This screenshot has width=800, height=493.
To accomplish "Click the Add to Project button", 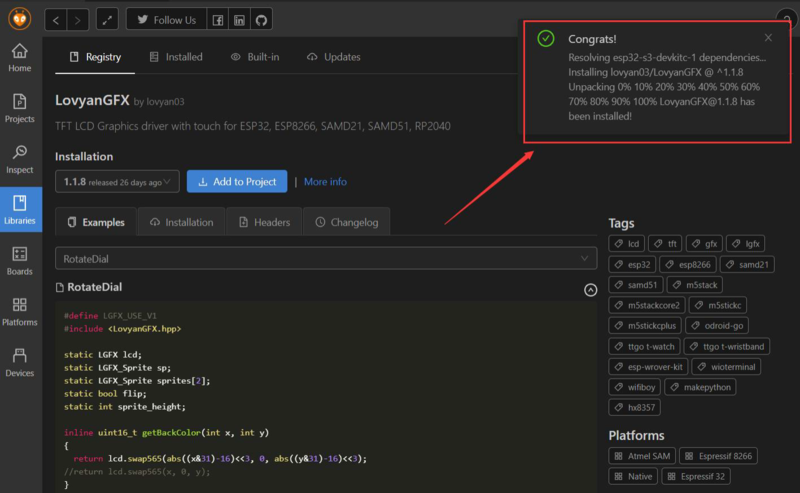I will point(237,182).
